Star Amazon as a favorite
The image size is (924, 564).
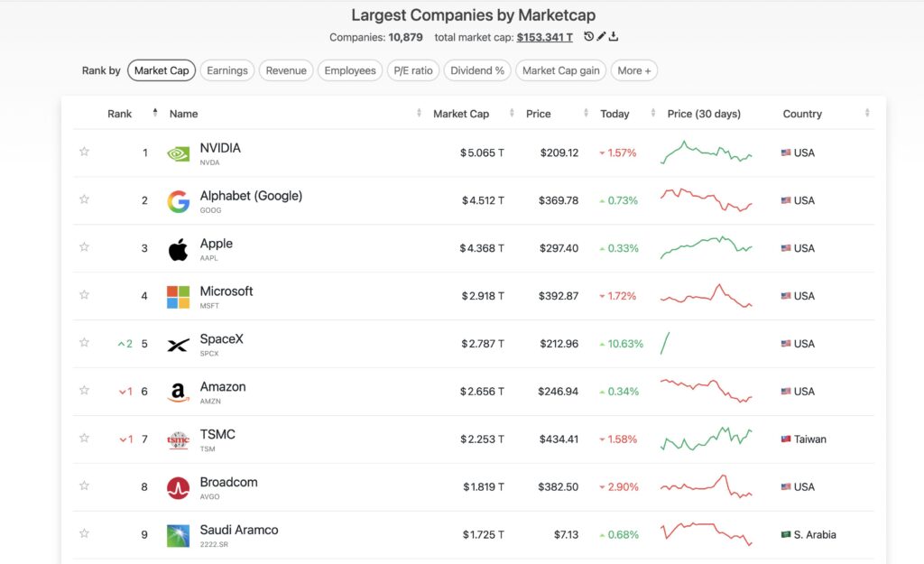coord(84,390)
